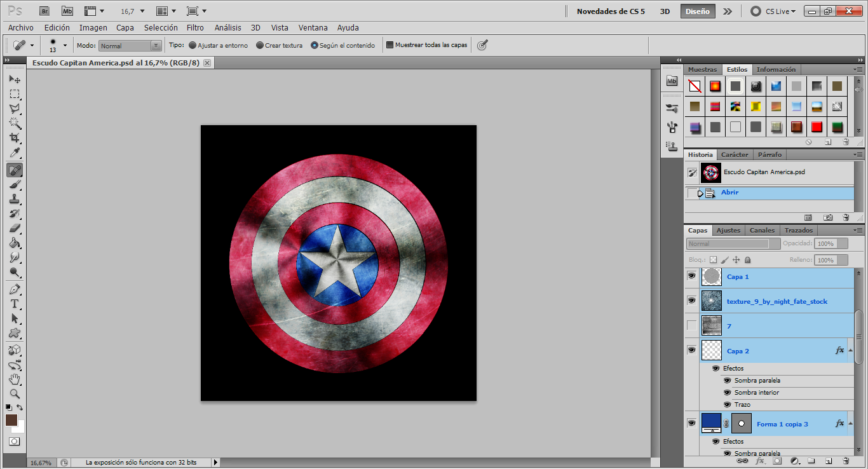Click the Capa 2 layer thumbnail
This screenshot has width=868, height=469.
pos(711,350)
